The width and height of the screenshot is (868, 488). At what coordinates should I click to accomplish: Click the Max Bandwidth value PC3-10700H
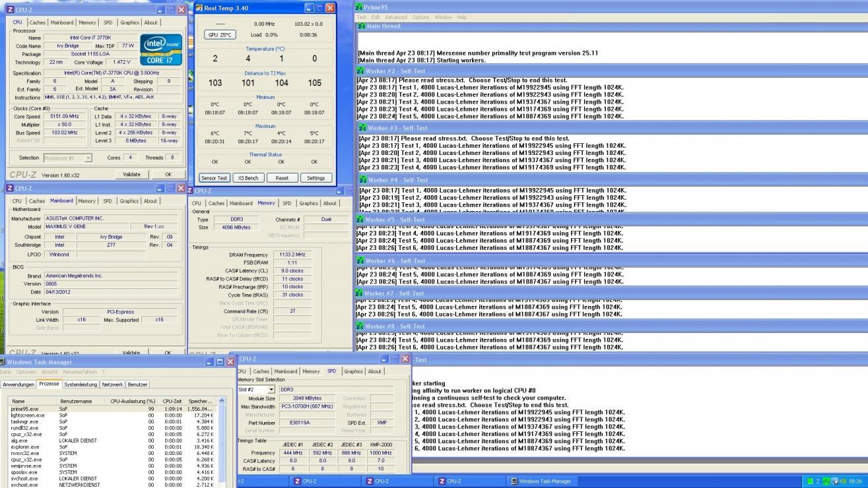[x=309, y=407]
